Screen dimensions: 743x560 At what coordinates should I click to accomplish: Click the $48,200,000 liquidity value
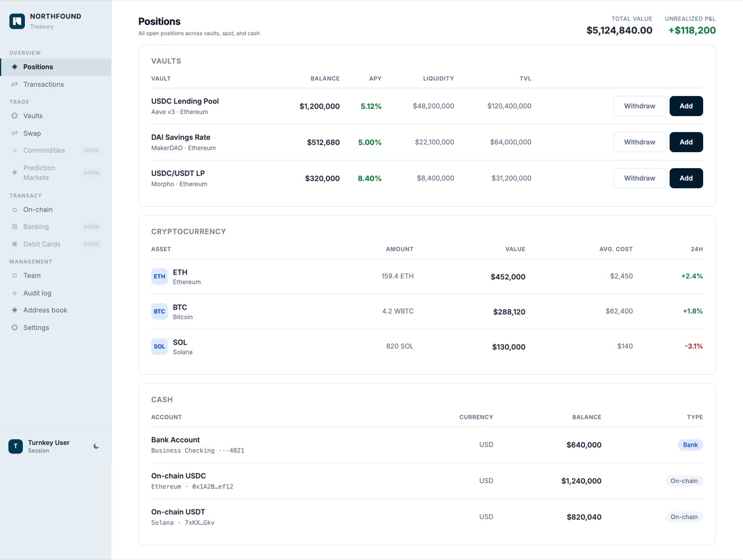tap(434, 106)
